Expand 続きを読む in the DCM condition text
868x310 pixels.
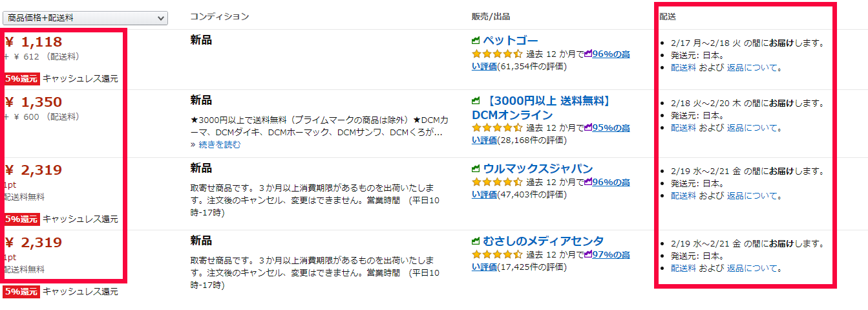[x=220, y=144]
